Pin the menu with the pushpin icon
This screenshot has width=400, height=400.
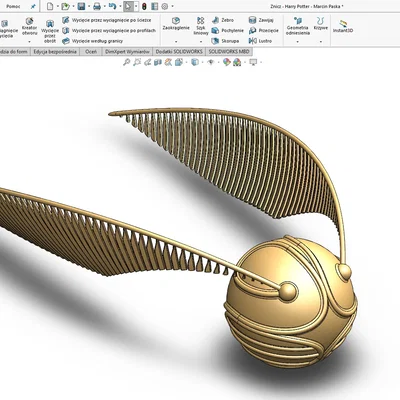click(x=33, y=6)
